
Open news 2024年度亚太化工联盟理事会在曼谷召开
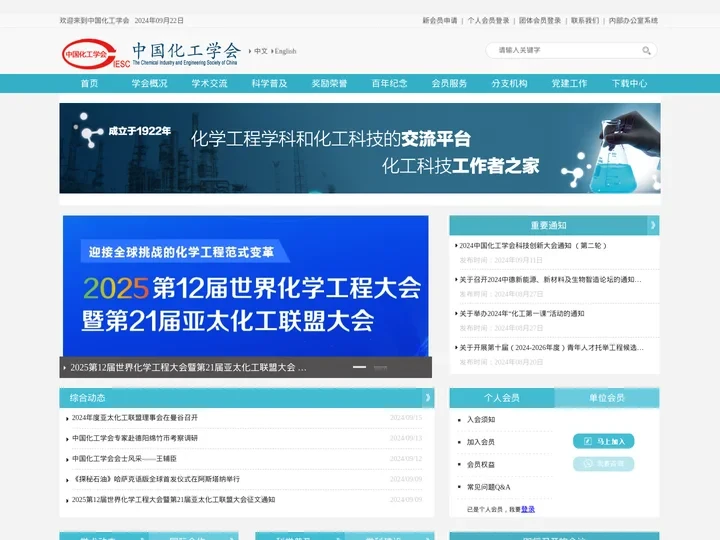point(135,418)
